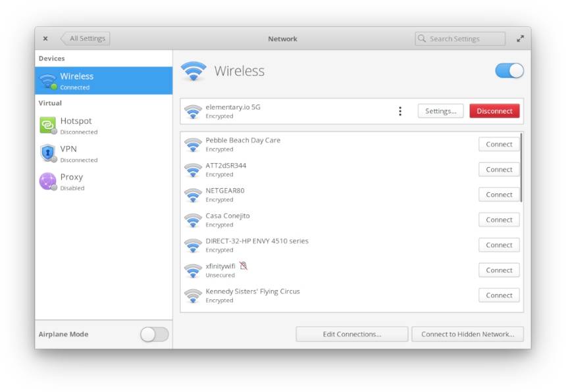Click the Wi-Fi signal icon for NETGEAR80
The height and width of the screenshot is (392, 566).
pyautogui.click(x=192, y=195)
